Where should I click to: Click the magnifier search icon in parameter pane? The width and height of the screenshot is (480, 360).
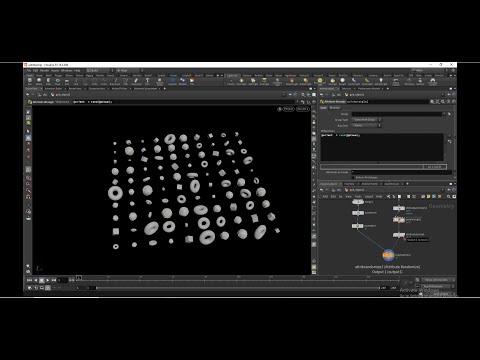pyautogui.click(x=443, y=102)
